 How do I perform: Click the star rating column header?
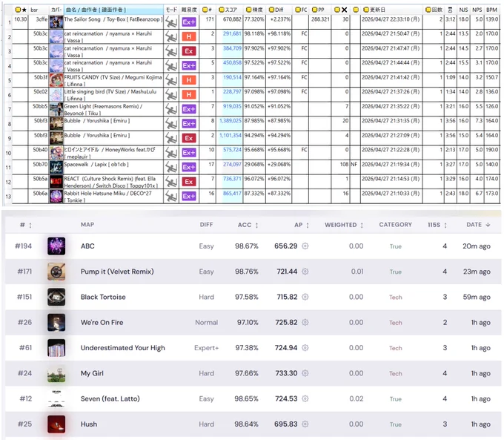pyautogui.click(x=21, y=10)
